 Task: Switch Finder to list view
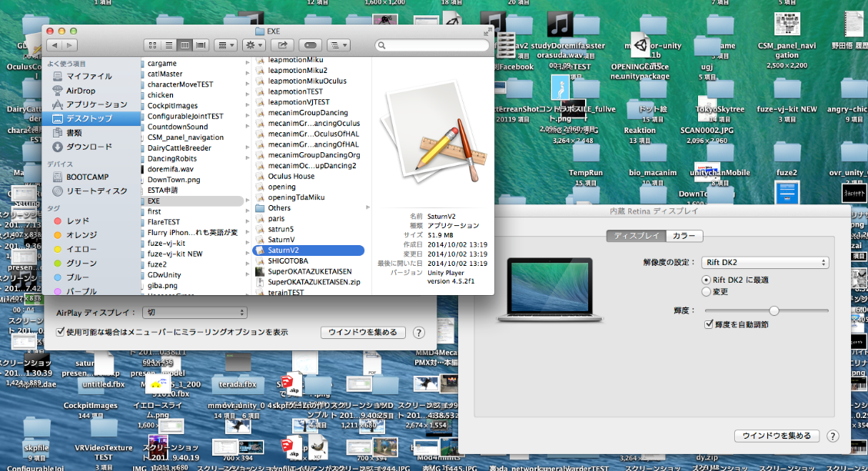[168, 45]
